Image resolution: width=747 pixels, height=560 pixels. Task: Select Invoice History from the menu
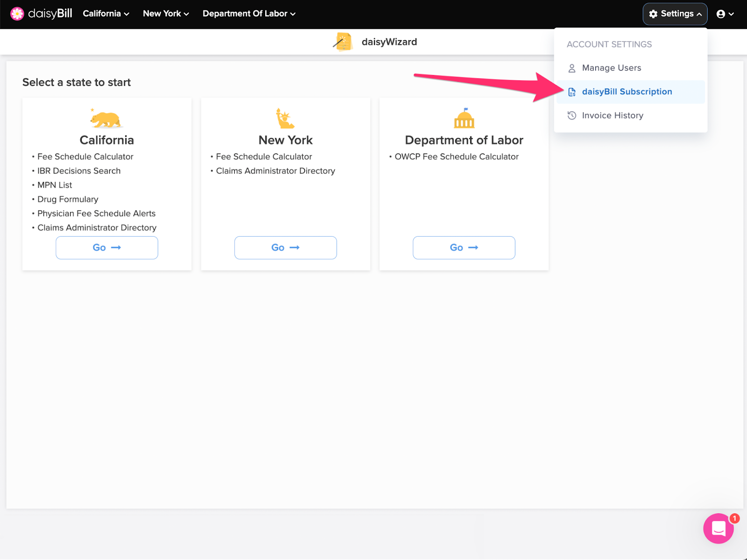point(612,115)
